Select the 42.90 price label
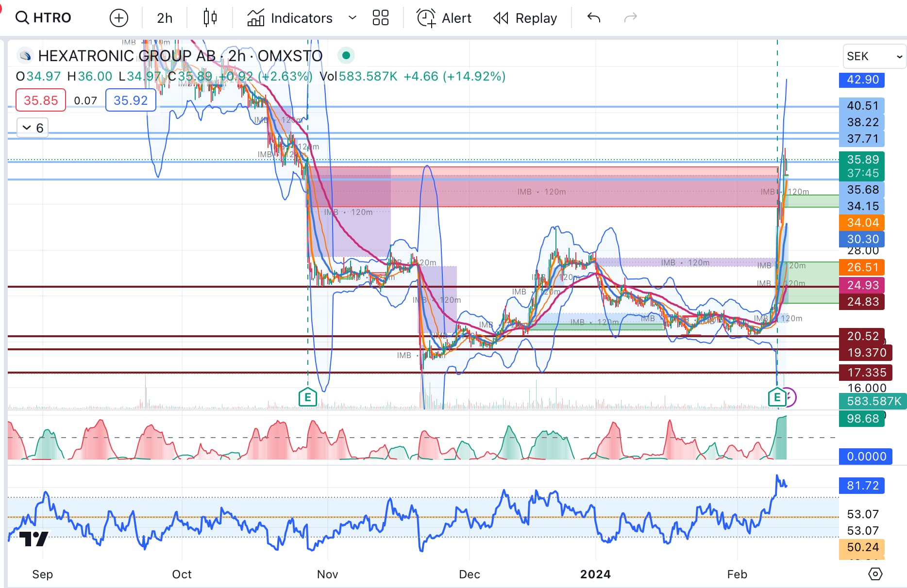 point(862,80)
